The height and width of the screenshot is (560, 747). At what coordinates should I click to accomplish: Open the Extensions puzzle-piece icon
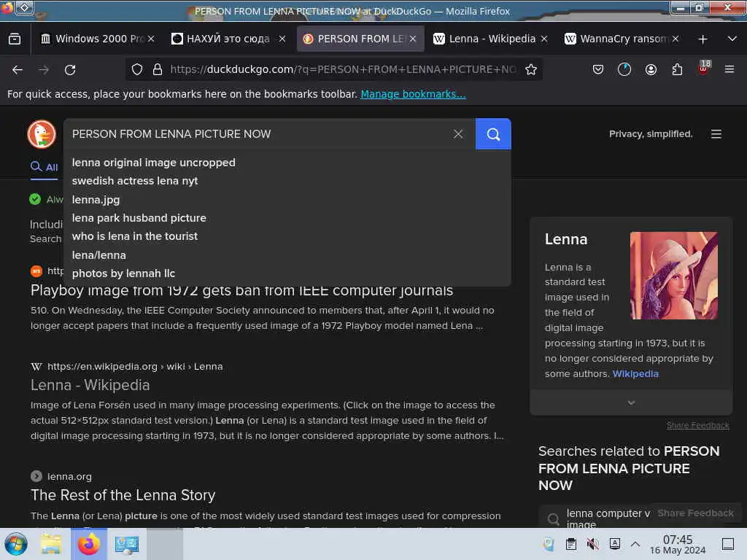[x=677, y=69]
